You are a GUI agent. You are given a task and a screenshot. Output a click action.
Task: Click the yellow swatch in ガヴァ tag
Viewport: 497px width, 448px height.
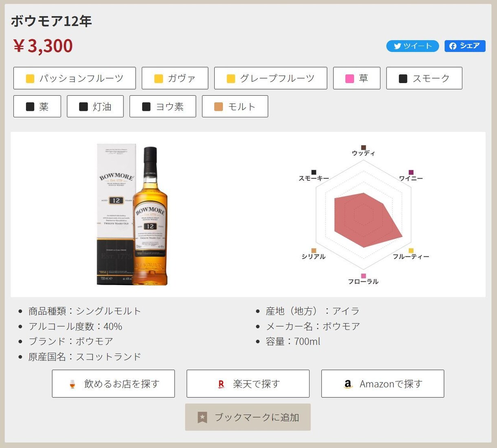159,79
